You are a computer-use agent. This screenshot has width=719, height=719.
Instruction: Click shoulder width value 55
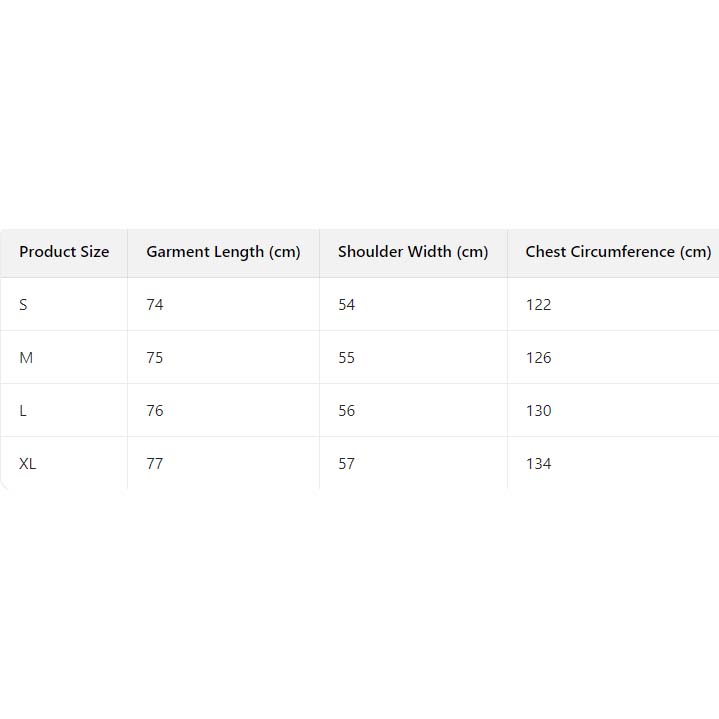point(347,358)
